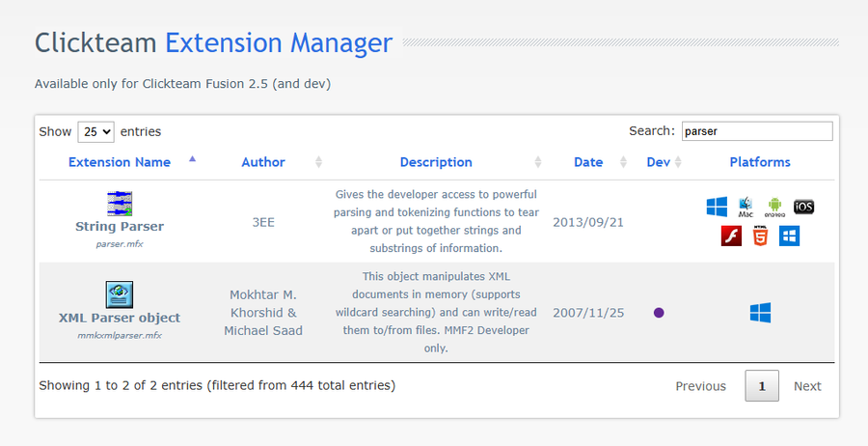Screen dimensions: 868x446
Task: Click the Mac platform icon for String Parser
Action: click(746, 207)
